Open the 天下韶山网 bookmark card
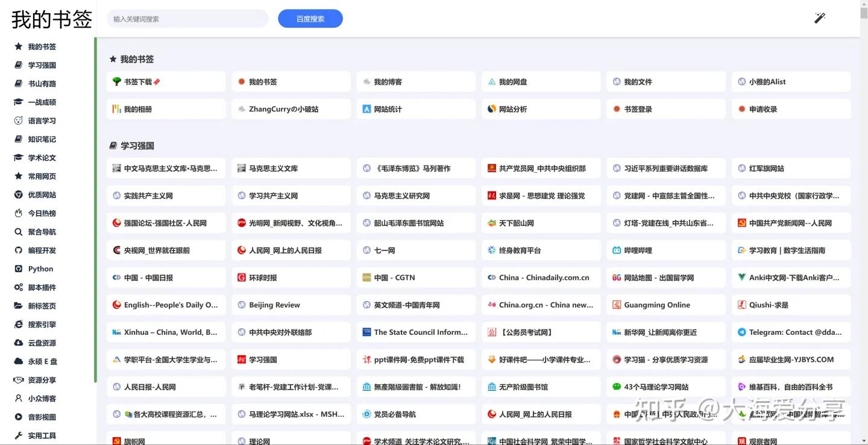This screenshot has width=868, height=445. pos(541,223)
